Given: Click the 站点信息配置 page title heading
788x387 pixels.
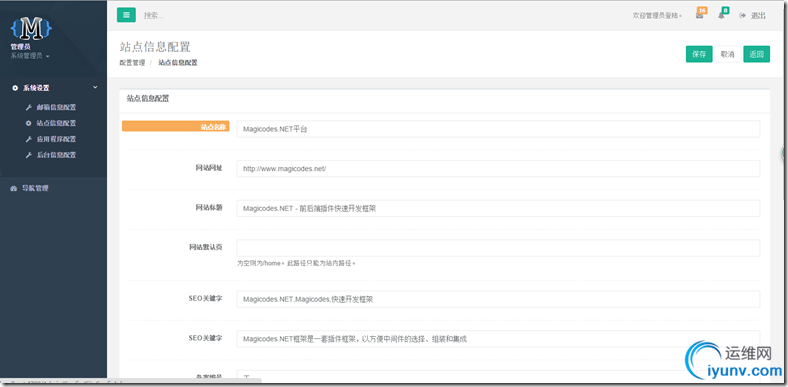Looking at the screenshot, I should [x=155, y=47].
